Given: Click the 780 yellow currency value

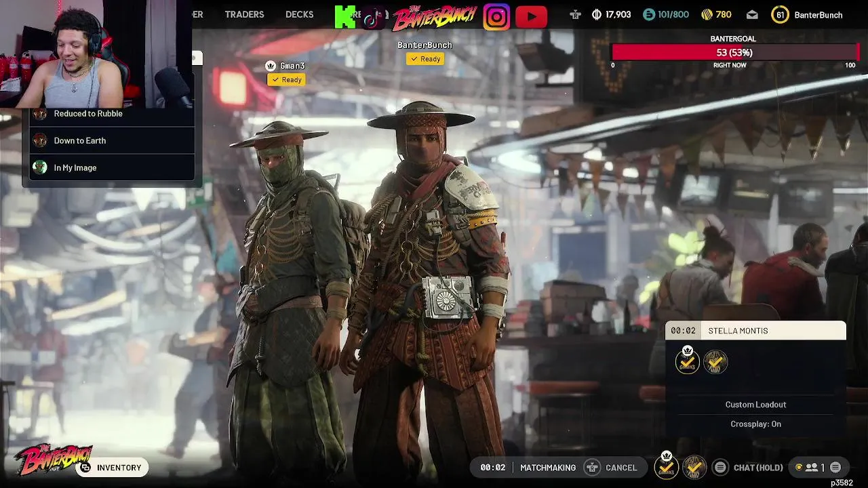Looking at the screenshot, I should [x=724, y=15].
